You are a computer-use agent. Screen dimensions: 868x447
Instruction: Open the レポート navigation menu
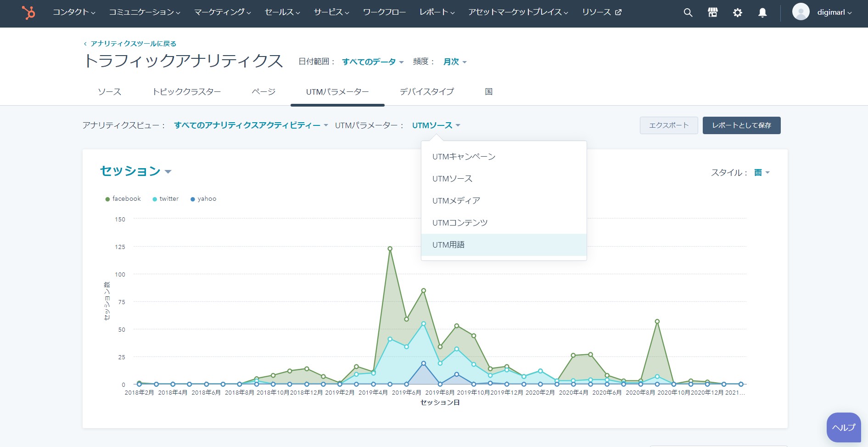tap(437, 12)
